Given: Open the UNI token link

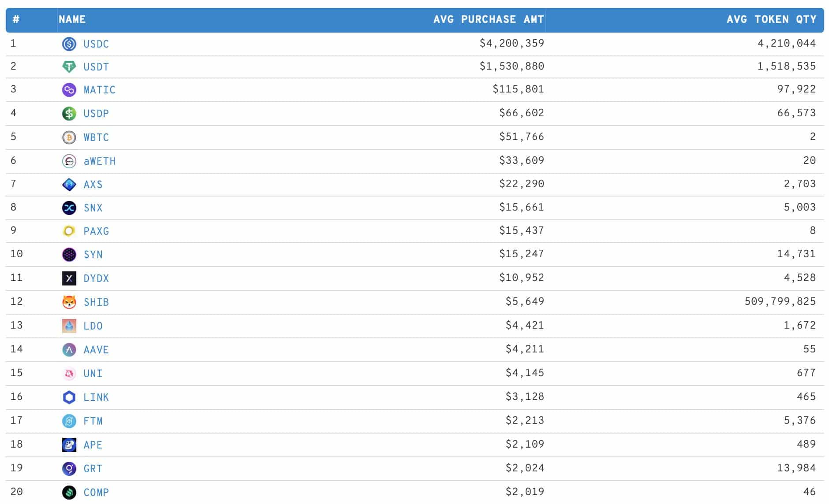Looking at the screenshot, I should coord(93,374).
